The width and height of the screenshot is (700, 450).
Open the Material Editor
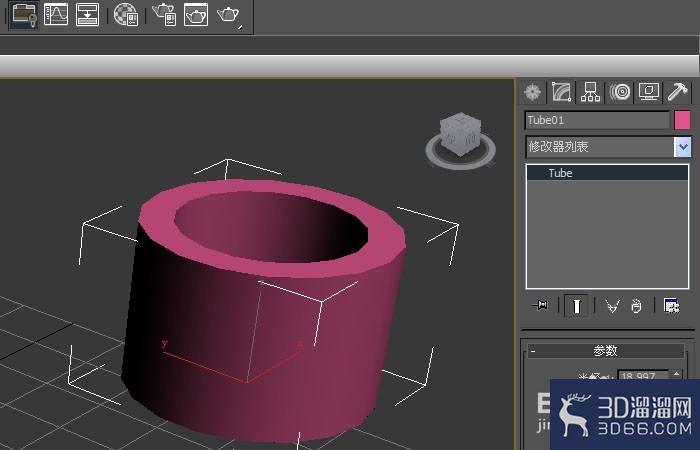[x=126, y=14]
